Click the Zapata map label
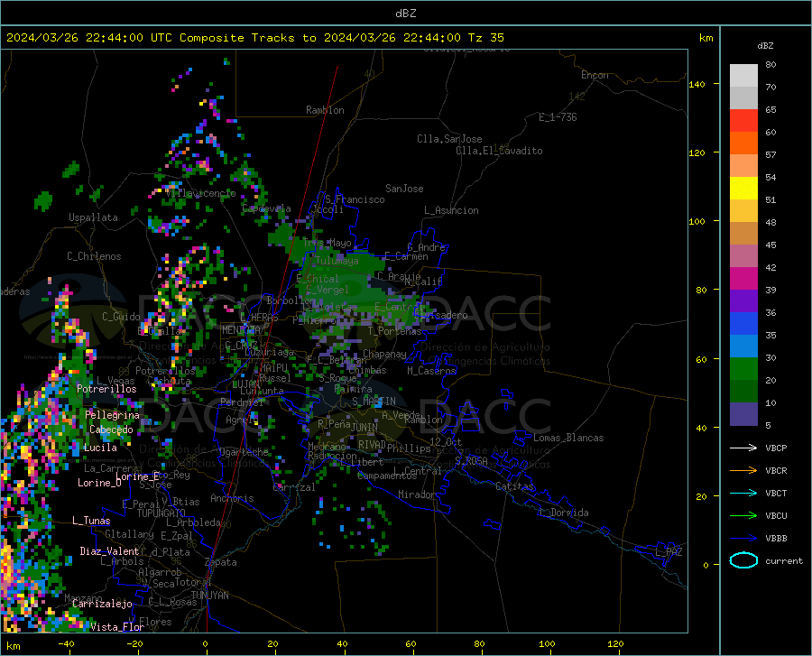Viewport: 812px width, 656px height. pyautogui.click(x=221, y=562)
